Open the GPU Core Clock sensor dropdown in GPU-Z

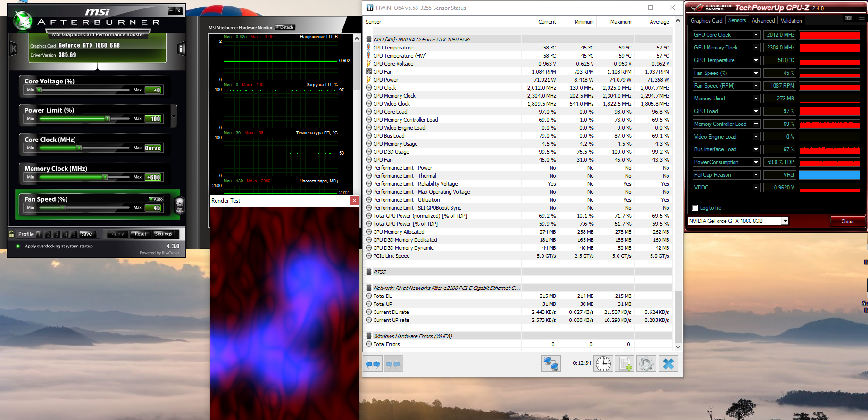[756, 35]
